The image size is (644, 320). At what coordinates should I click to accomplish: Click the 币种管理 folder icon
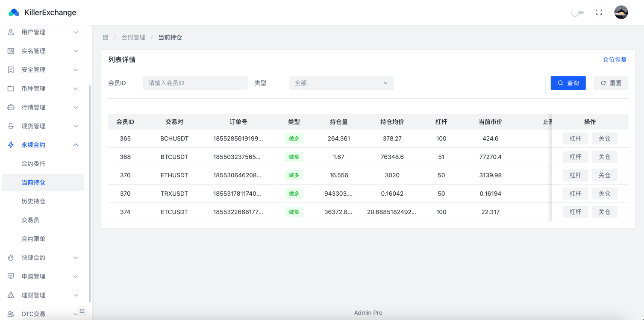pyautogui.click(x=11, y=88)
